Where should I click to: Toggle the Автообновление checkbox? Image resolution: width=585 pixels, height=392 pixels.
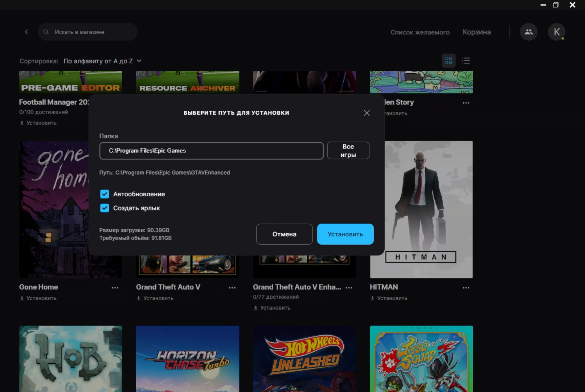(x=105, y=194)
